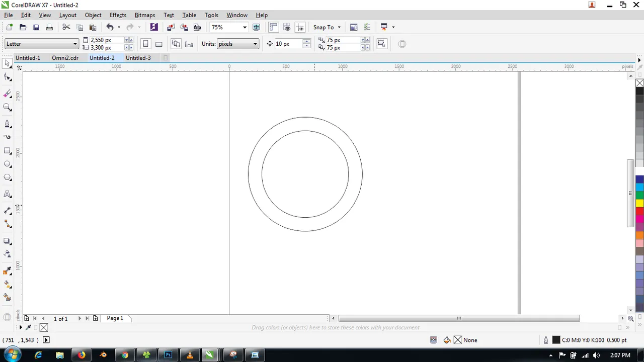Open the Units pixels dropdown
The height and width of the screenshot is (362, 644).
[x=255, y=44]
